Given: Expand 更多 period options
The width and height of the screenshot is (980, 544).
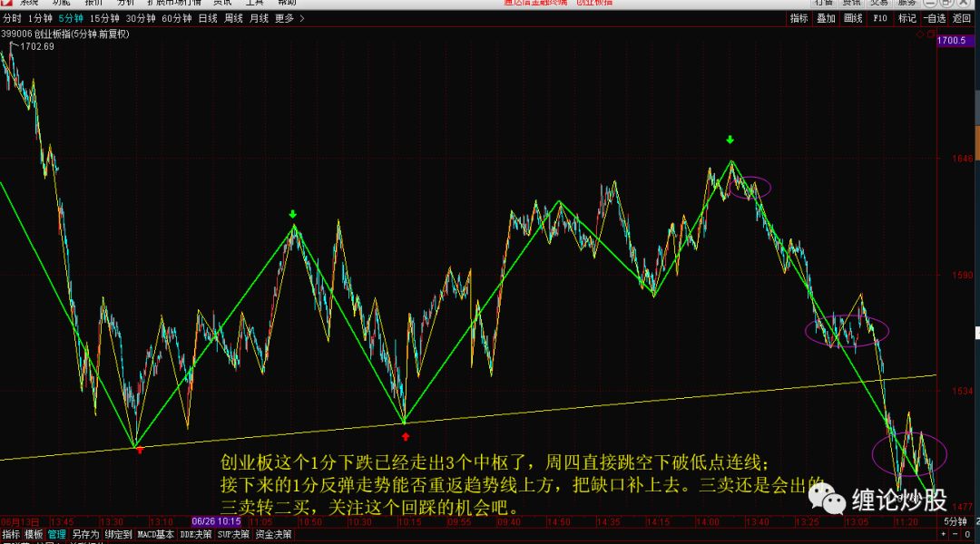Looking at the screenshot, I should pyautogui.click(x=289, y=19).
